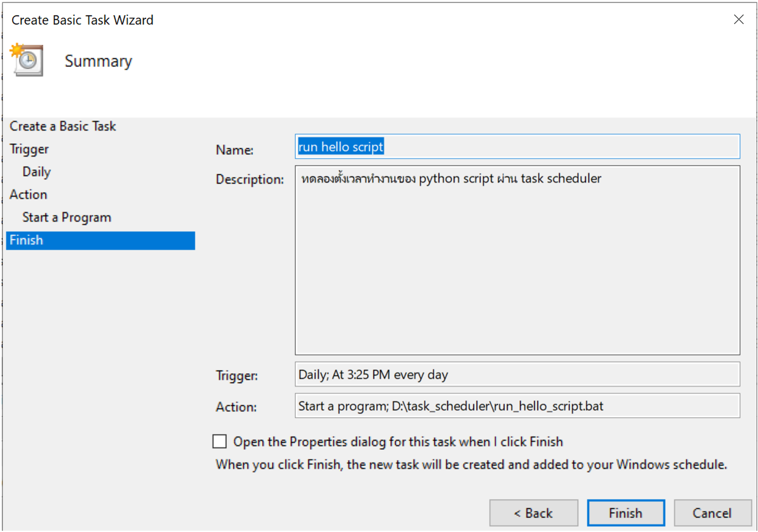This screenshot has width=758, height=532.
Task: Click the 'Description:' field label
Action: (x=250, y=179)
